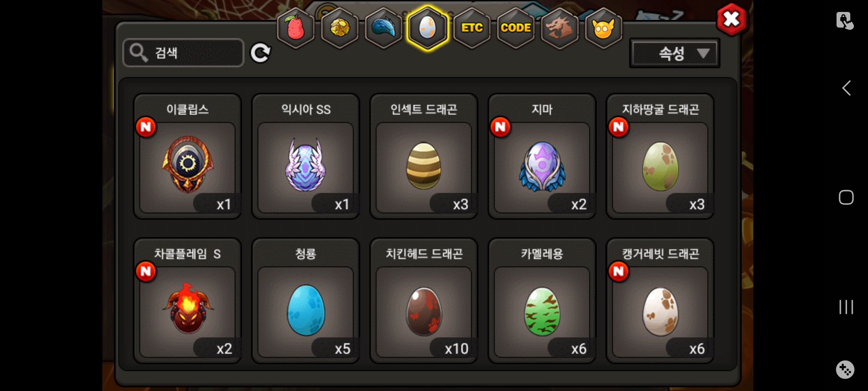The image size is (868, 391).
Task: Select the gold nugget category icon
Action: click(340, 28)
